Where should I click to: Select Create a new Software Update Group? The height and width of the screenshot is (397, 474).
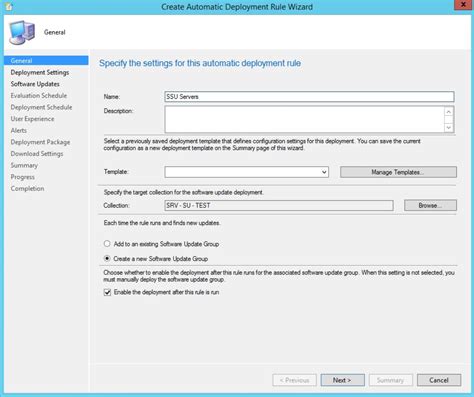(107, 258)
